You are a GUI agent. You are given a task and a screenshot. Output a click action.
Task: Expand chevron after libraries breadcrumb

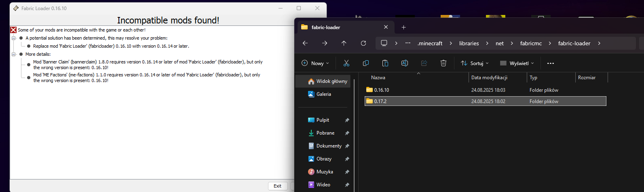487,43
